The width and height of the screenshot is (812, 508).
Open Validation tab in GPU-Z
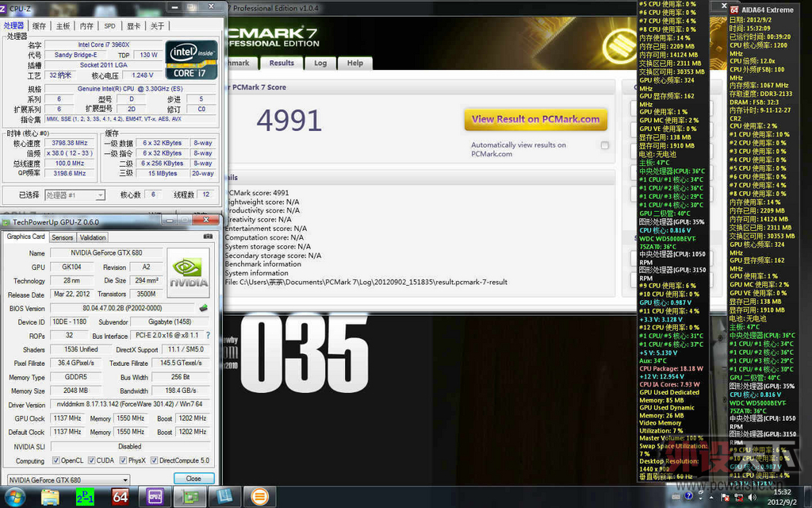93,237
